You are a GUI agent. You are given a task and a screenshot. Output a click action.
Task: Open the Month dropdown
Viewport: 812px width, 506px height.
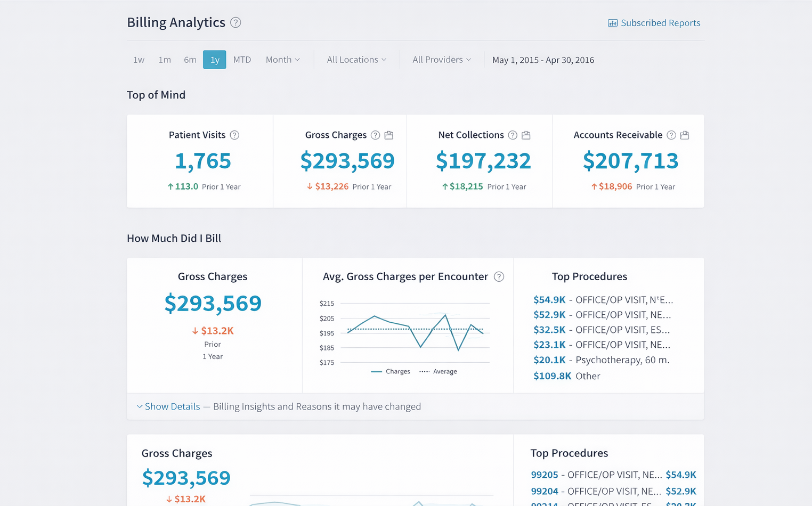pyautogui.click(x=283, y=60)
